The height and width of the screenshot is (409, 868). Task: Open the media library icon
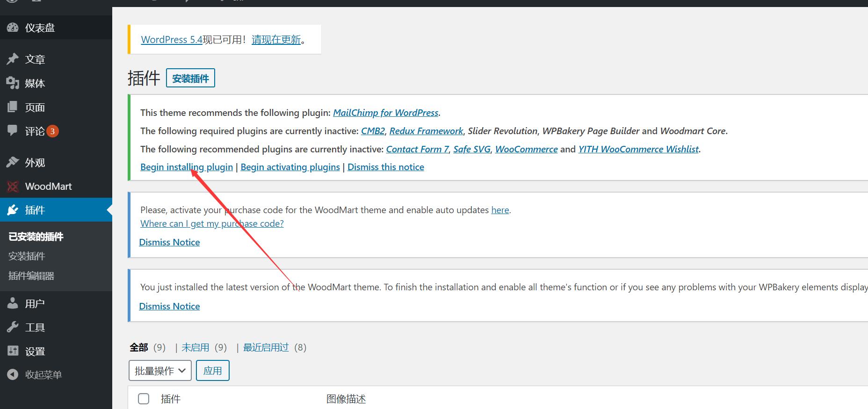pyautogui.click(x=13, y=83)
